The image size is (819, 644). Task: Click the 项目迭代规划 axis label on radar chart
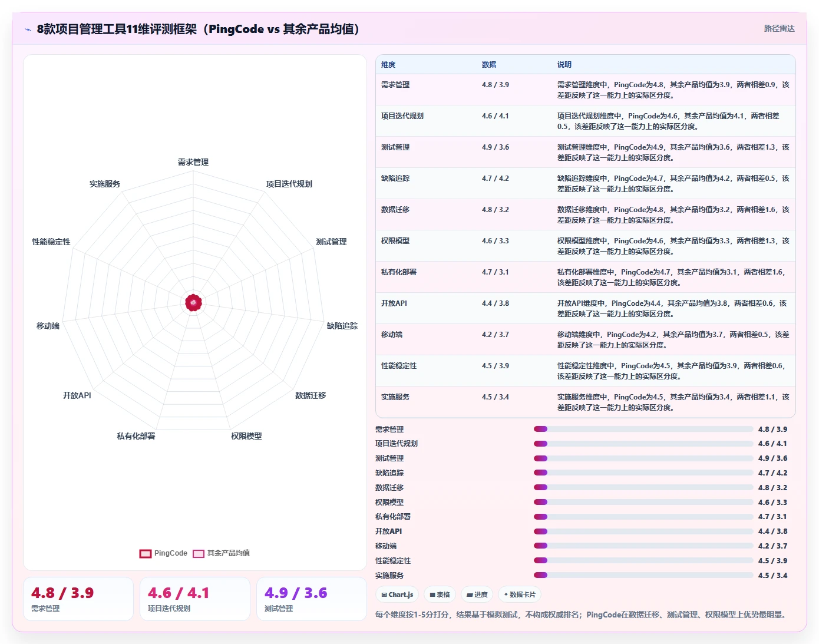coord(289,184)
